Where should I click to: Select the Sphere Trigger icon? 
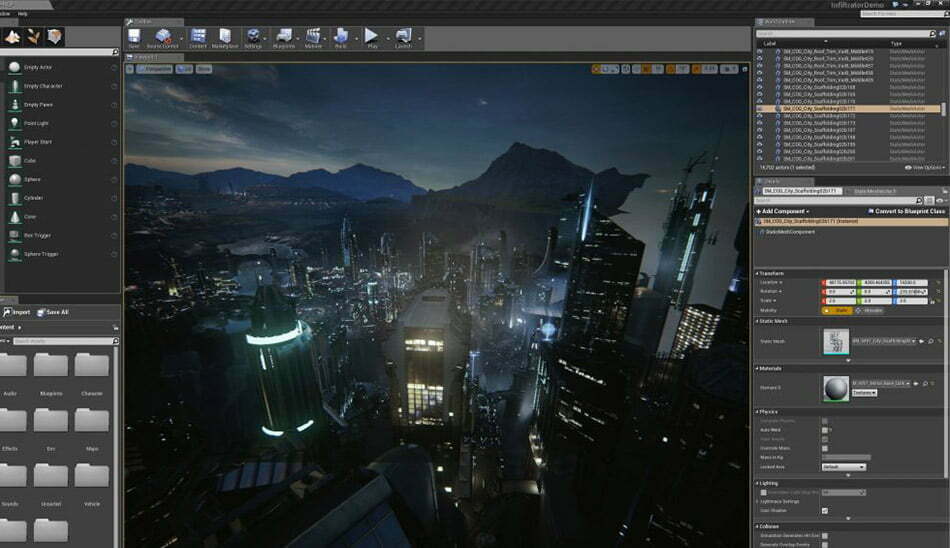pyautogui.click(x=15, y=254)
